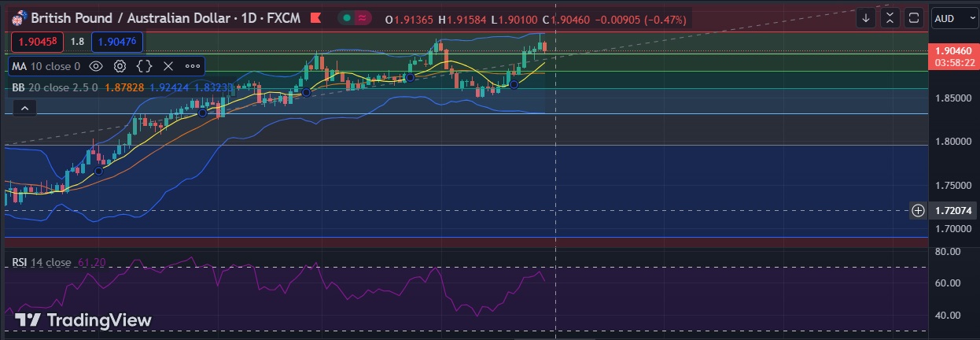980x340 pixels.
Task: Click the pink approximate data indicator icon
Action: click(362, 18)
